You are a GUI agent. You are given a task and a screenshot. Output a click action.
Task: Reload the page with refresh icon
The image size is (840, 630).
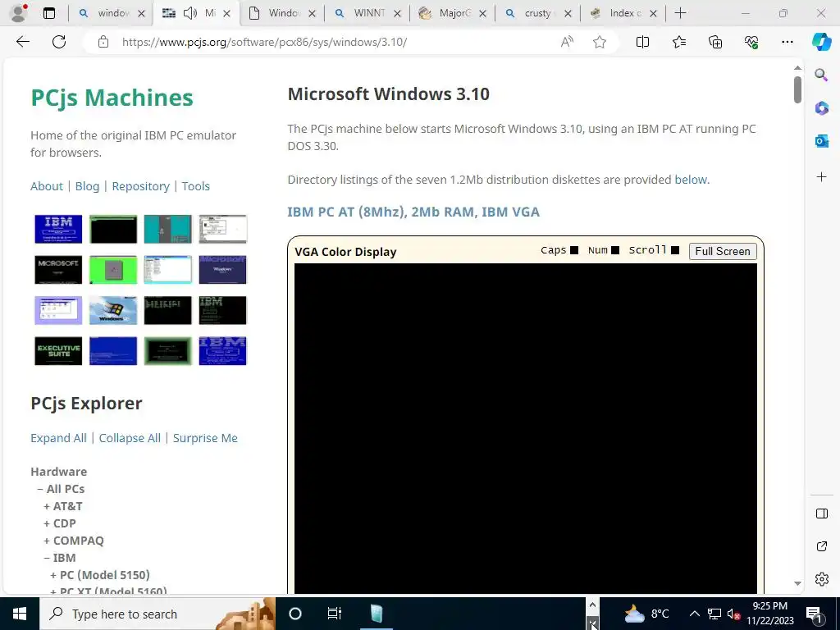click(x=59, y=42)
